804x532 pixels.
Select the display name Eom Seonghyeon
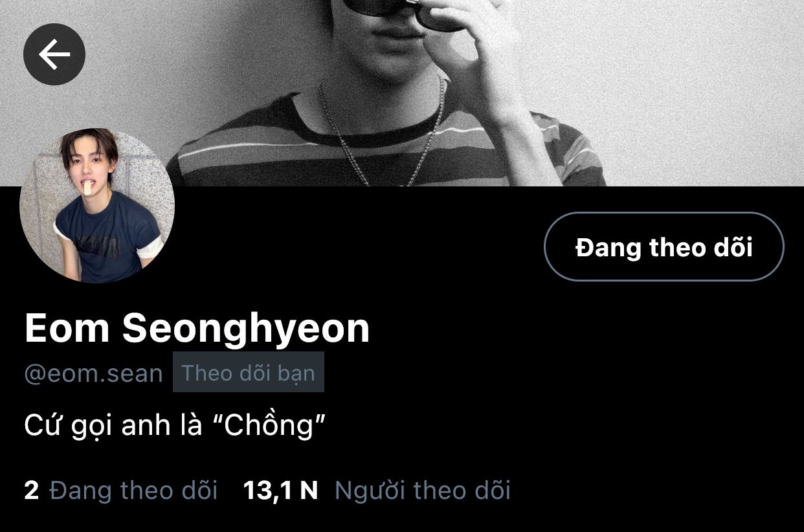click(x=197, y=327)
